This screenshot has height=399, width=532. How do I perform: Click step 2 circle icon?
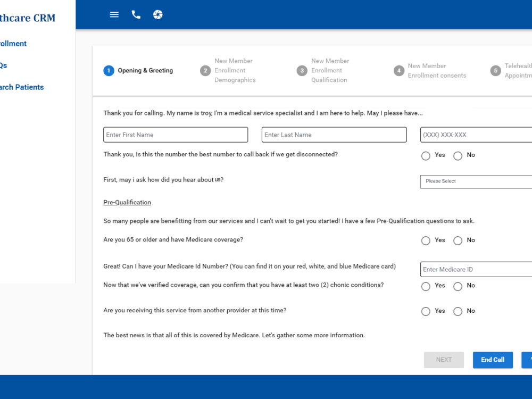tap(205, 71)
